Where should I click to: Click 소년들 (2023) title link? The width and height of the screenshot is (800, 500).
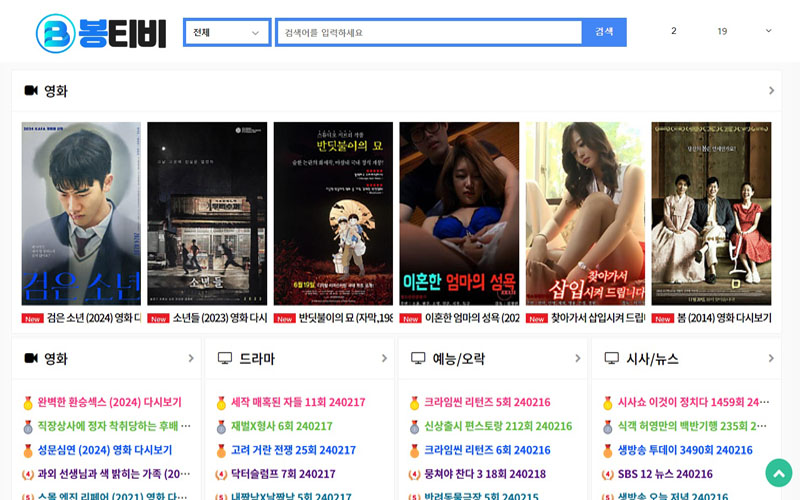pyautogui.click(x=220, y=318)
